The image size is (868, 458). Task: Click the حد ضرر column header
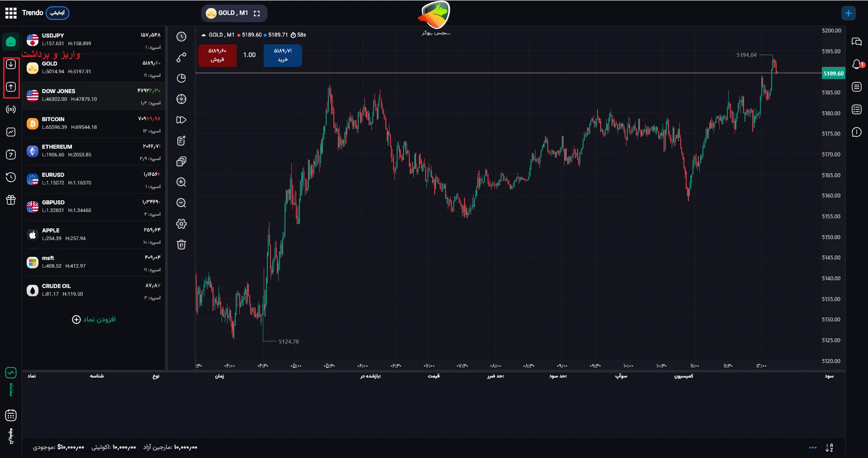point(495,376)
